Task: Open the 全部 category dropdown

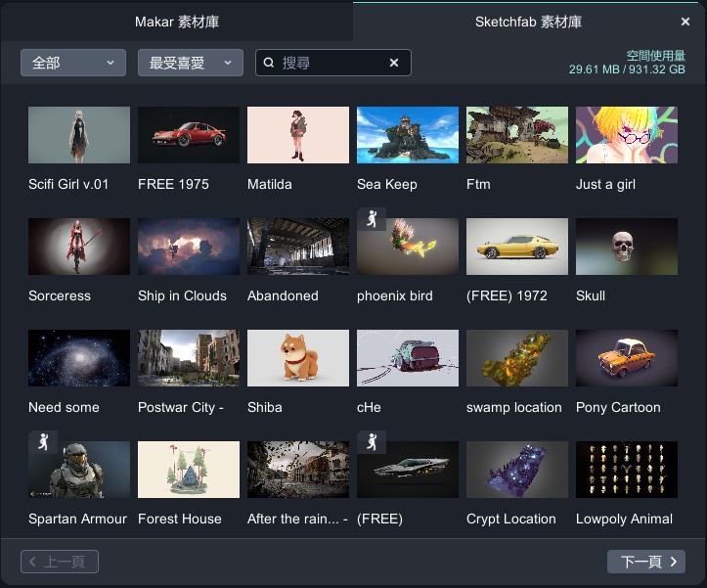Action: click(x=73, y=63)
